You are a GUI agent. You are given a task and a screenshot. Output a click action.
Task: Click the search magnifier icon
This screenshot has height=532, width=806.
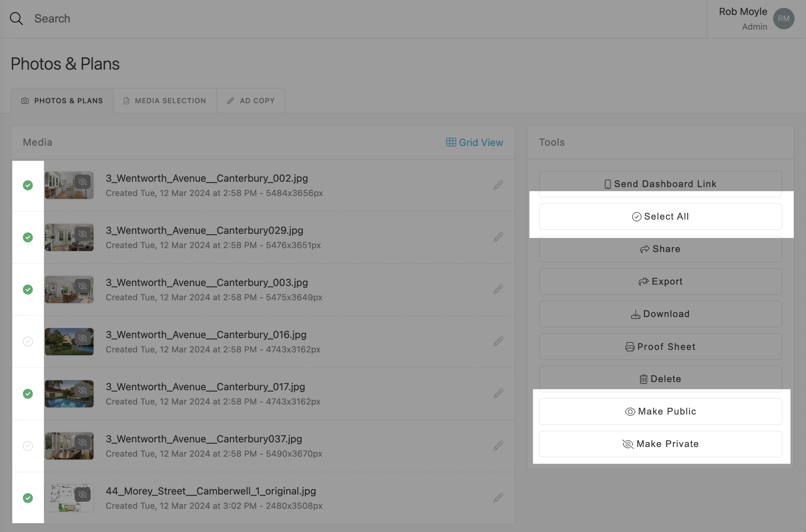16,19
